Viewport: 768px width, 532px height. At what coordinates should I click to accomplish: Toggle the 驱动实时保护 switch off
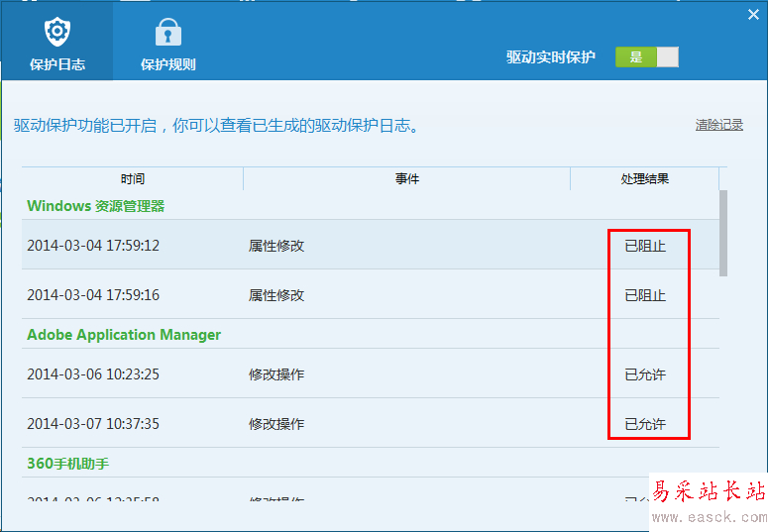coord(647,56)
